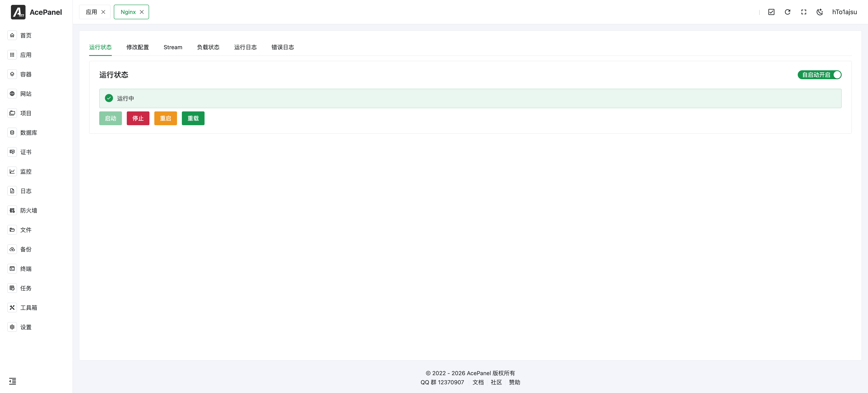Click the monitoring chart icon
Viewport: 868px width, 393px height.
(12, 171)
